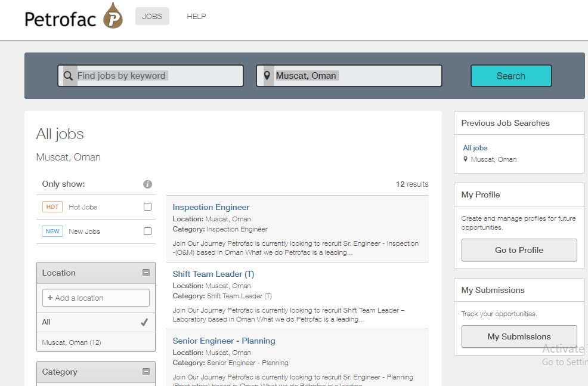Click the NEW badge icon
Viewport: 588px width, 386px height.
[52, 231]
